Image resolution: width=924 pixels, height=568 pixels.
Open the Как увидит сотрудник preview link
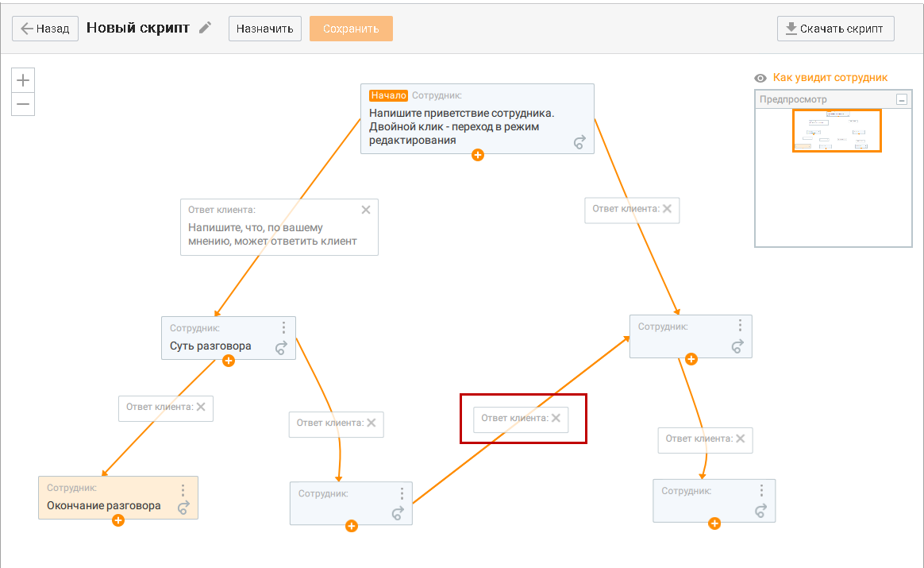[x=830, y=77]
